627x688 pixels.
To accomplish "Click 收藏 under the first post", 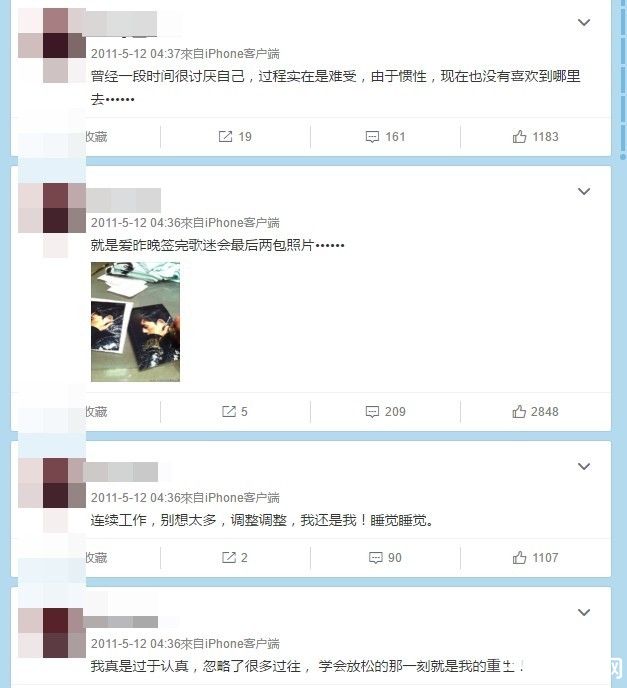I will click(x=96, y=137).
